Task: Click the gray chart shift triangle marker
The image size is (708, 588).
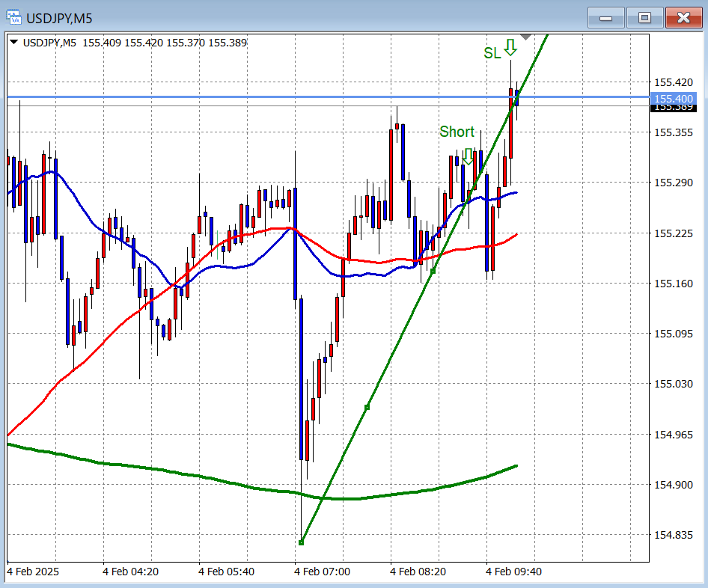Action: pos(526,36)
